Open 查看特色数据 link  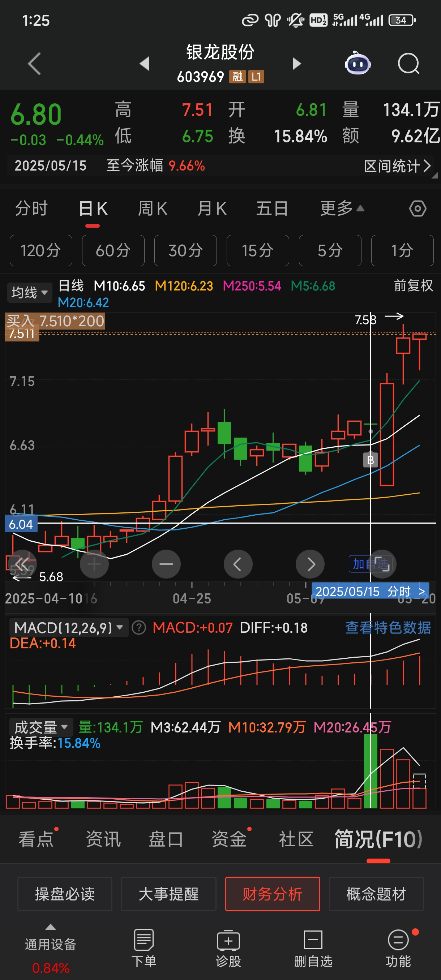pyautogui.click(x=388, y=628)
